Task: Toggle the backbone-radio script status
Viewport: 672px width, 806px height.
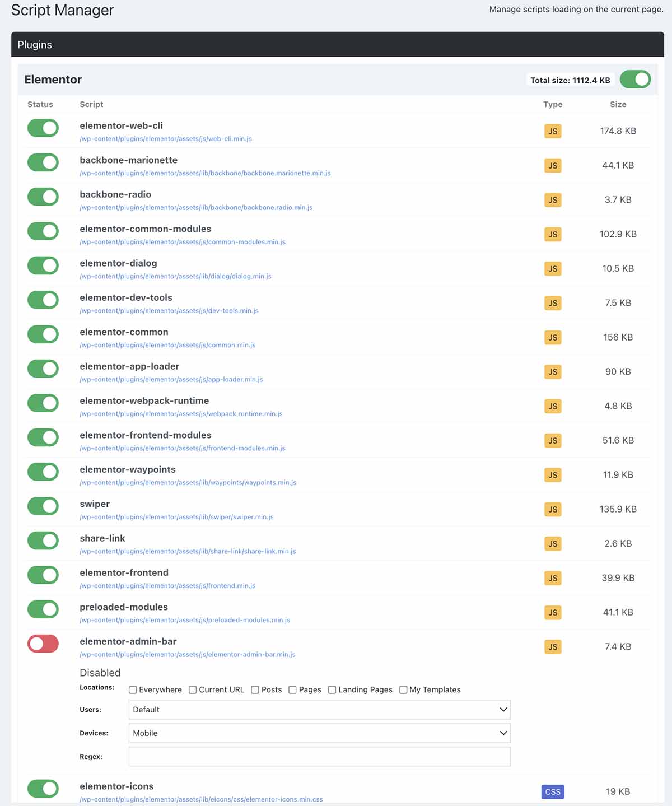Action: click(x=43, y=197)
